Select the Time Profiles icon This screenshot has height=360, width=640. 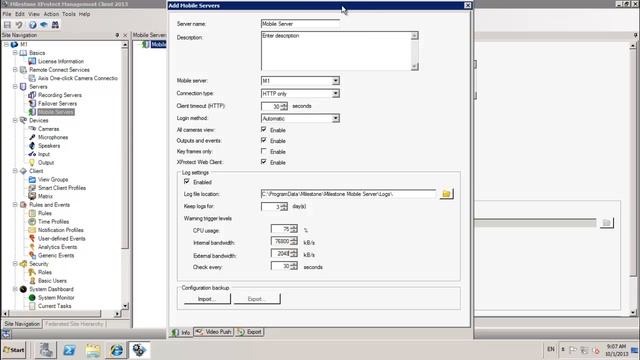[x=32, y=222]
